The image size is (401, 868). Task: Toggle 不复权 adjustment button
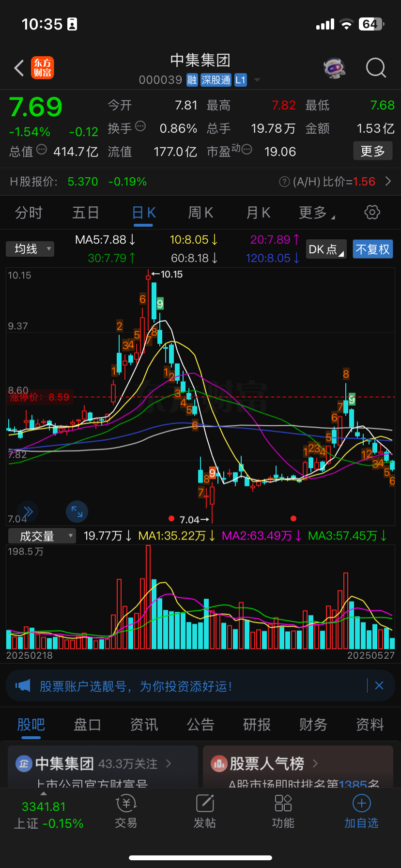click(x=372, y=249)
